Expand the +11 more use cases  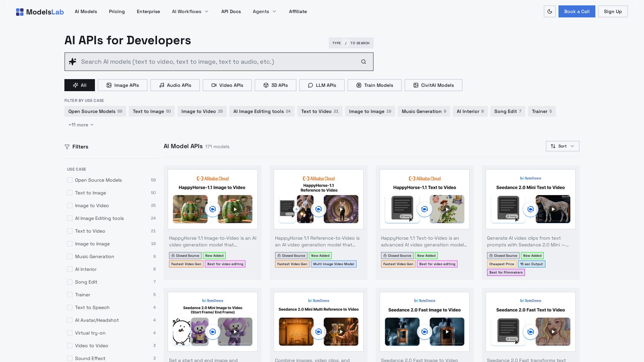(x=81, y=125)
